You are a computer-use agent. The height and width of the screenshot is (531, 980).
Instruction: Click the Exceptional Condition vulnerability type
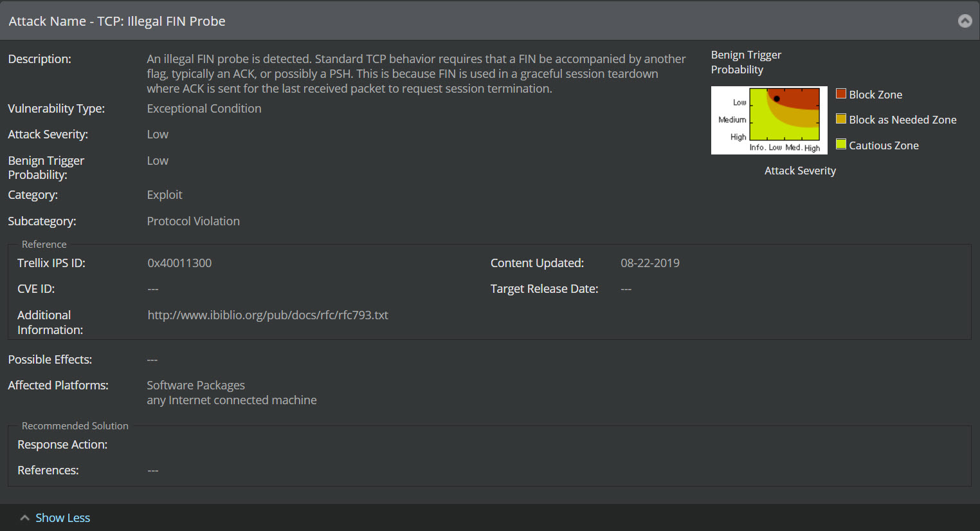204,109
